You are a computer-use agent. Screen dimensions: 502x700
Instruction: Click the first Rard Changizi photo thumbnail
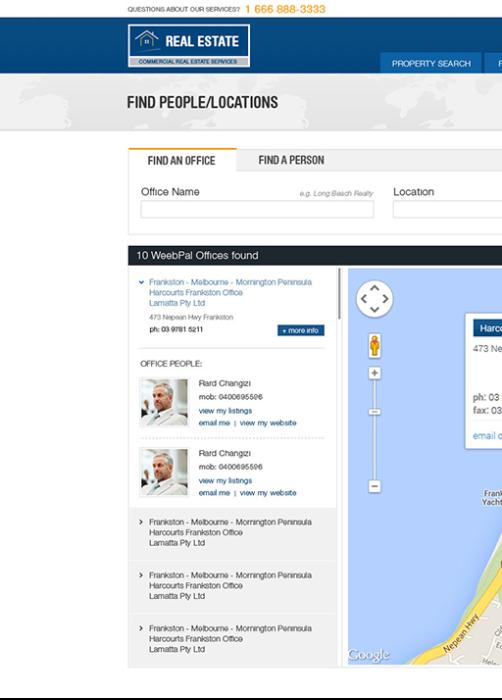tap(164, 402)
